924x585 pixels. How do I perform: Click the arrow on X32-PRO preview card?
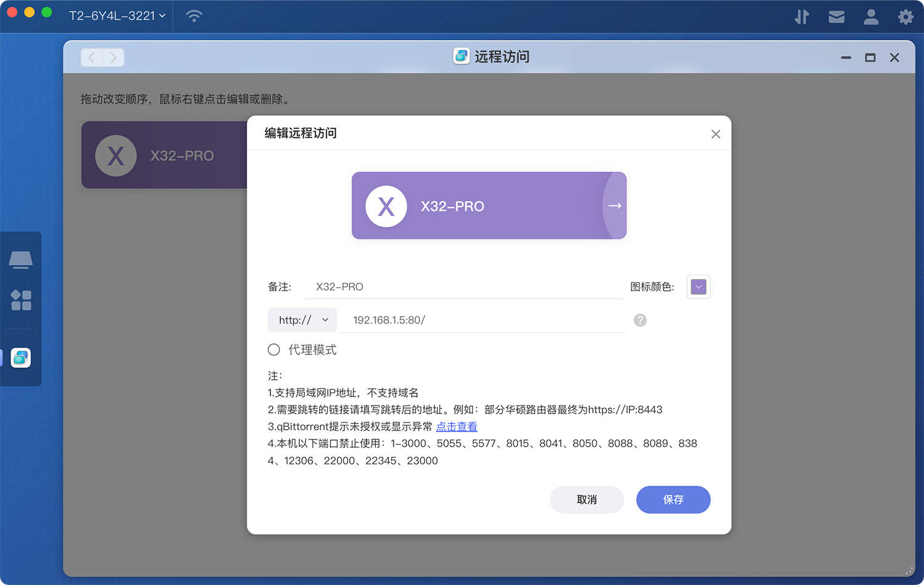[615, 206]
